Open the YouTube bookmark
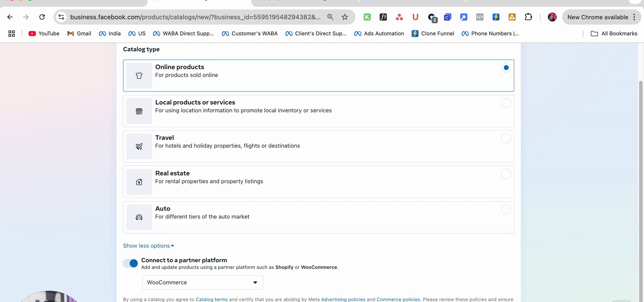Image resolution: width=644 pixels, height=302 pixels. 44,34
